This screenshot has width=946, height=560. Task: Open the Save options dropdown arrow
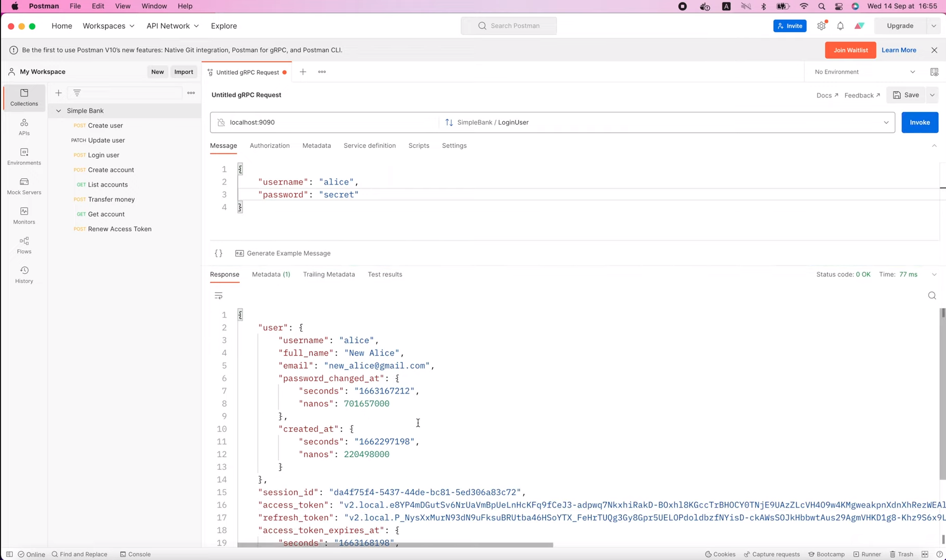click(932, 95)
